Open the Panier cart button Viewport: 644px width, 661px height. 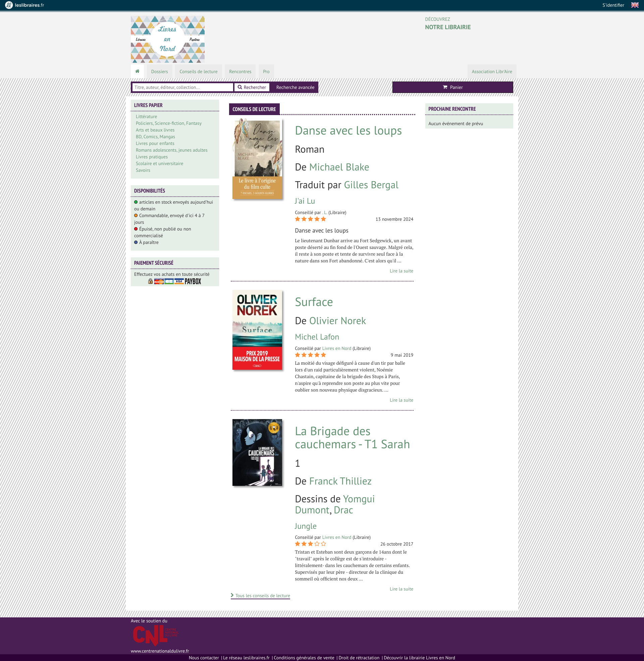pyautogui.click(x=452, y=87)
